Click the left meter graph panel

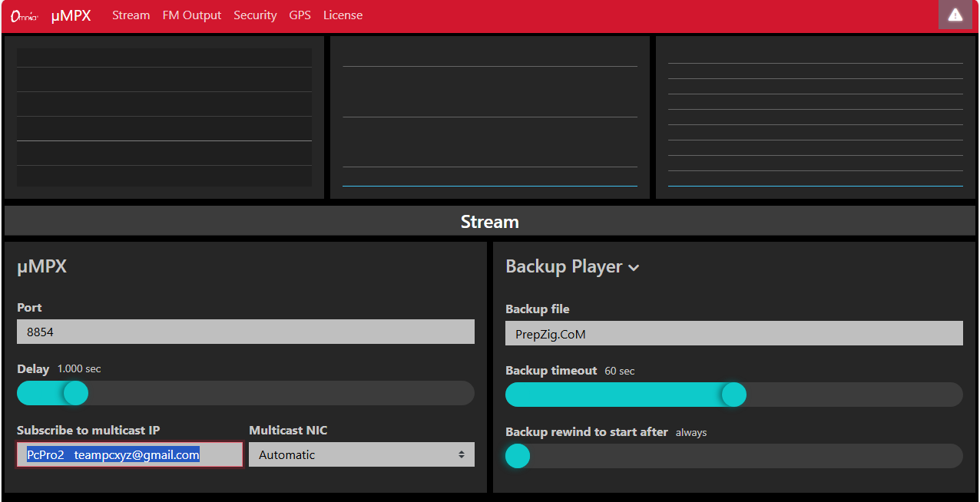click(164, 117)
